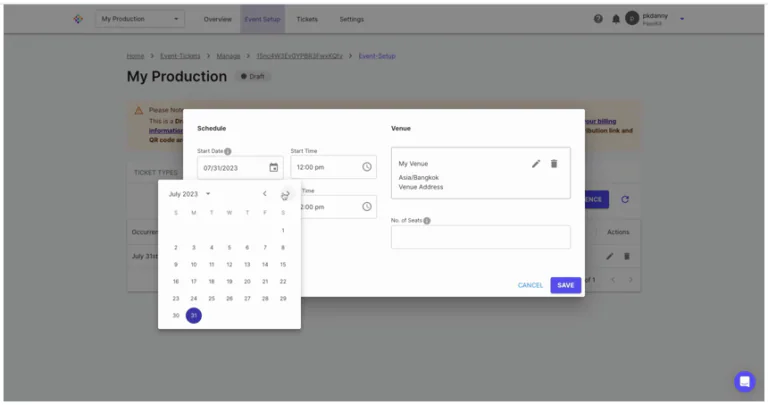Edit the occurrence row with pencil icon
The image size is (768, 405).
click(609, 256)
